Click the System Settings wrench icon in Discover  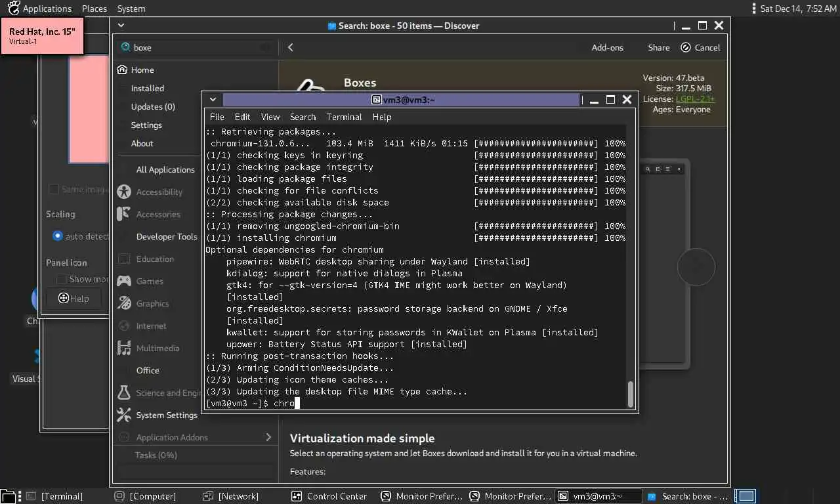tap(124, 415)
